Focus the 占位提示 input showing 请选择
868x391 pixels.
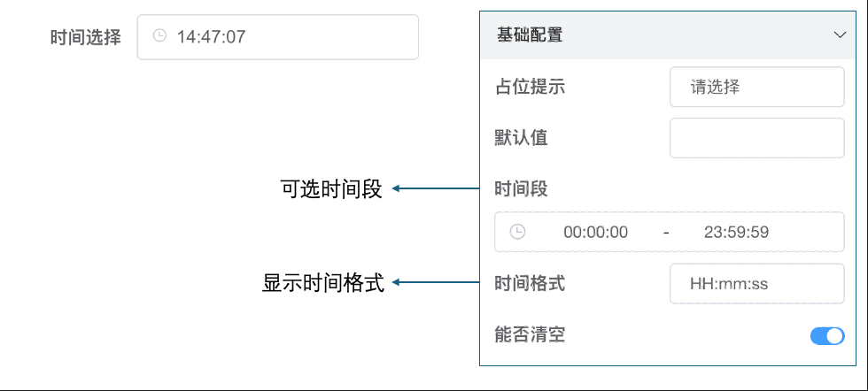pos(756,87)
